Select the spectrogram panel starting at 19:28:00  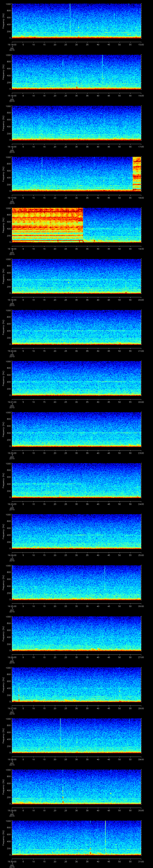(76, 736)
